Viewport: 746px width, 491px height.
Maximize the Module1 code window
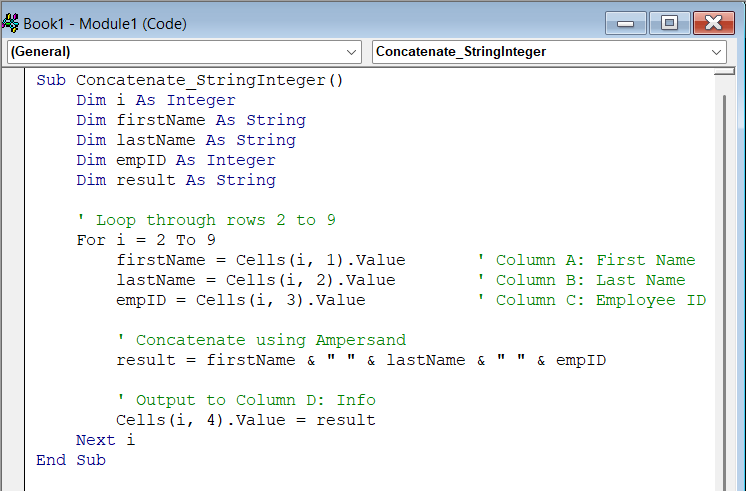(669, 23)
